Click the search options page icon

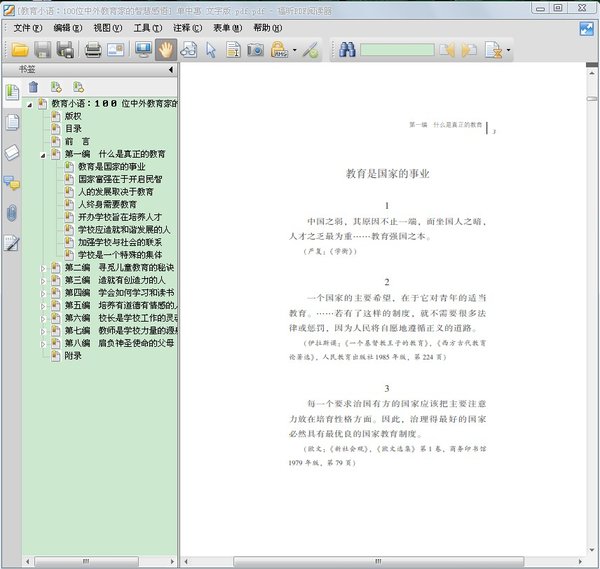494,50
